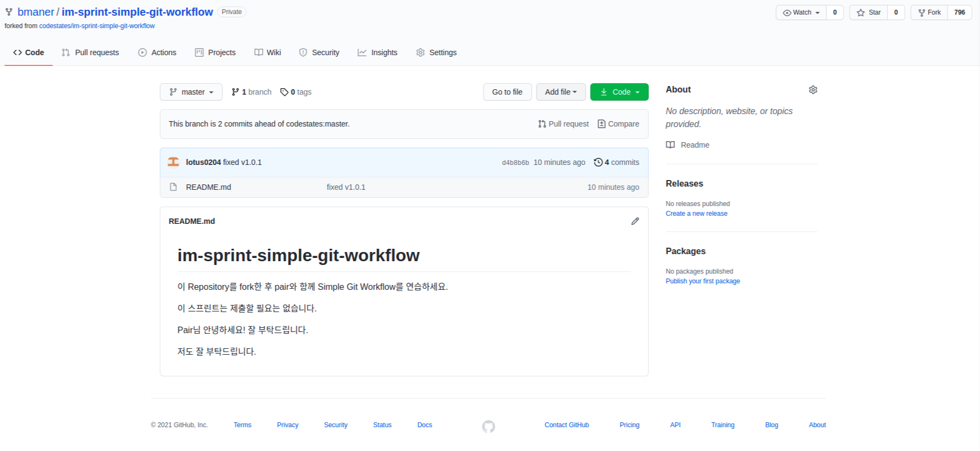
Task: Fork this repository
Action: (x=929, y=12)
